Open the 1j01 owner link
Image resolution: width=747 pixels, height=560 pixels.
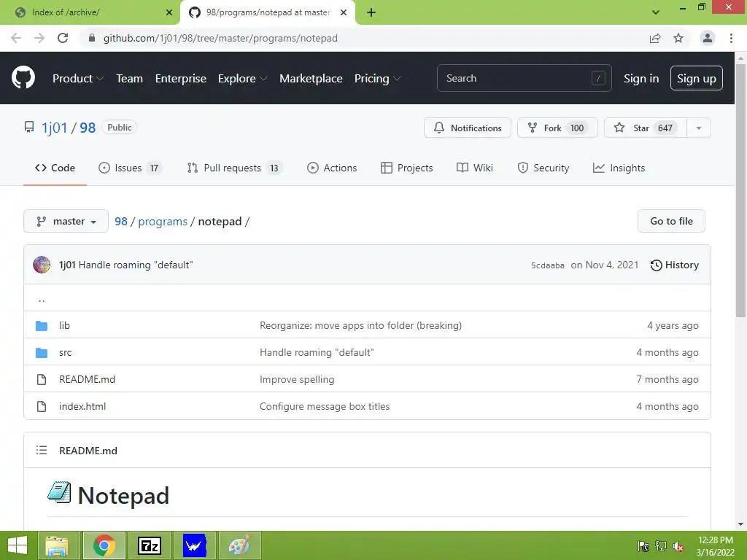(54, 128)
